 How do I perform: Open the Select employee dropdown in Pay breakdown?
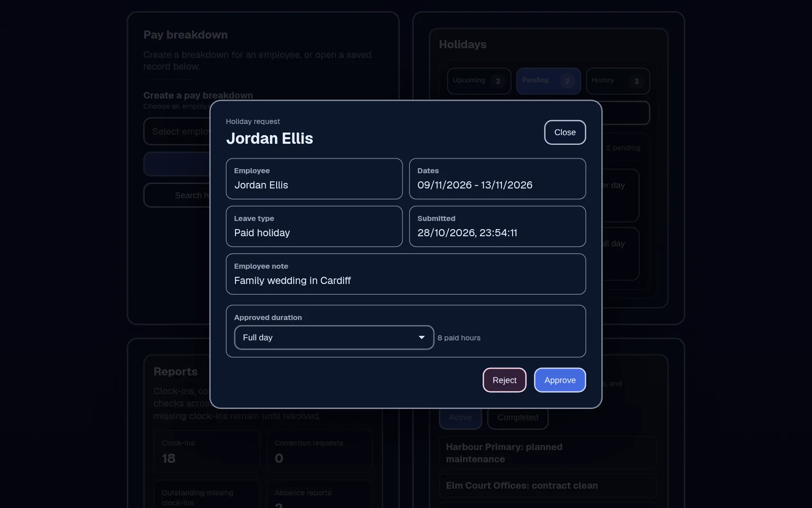pyautogui.click(x=177, y=132)
